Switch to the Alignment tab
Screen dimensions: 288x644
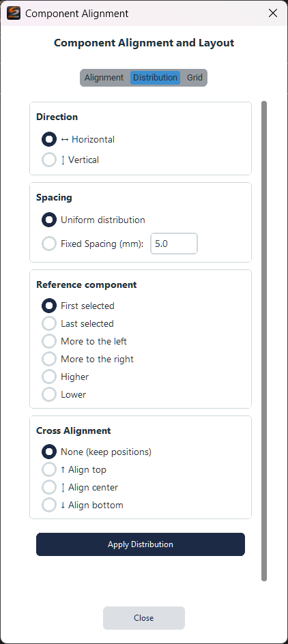tap(104, 78)
